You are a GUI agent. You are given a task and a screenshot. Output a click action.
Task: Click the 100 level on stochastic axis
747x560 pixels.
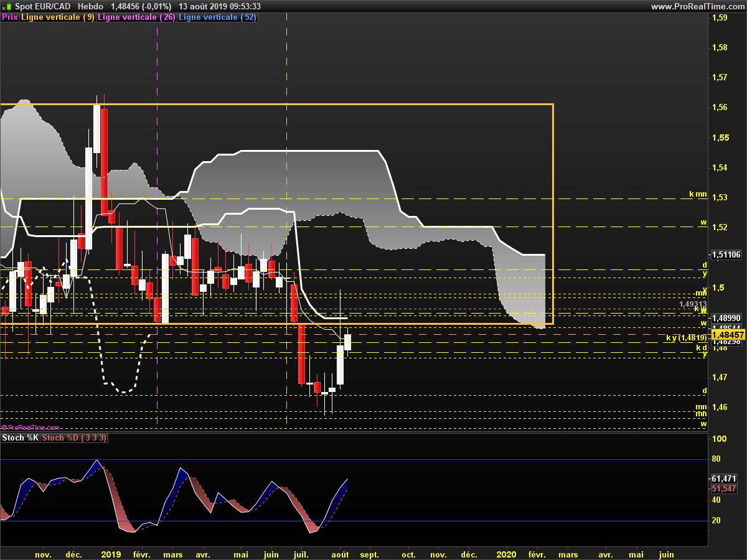point(718,439)
